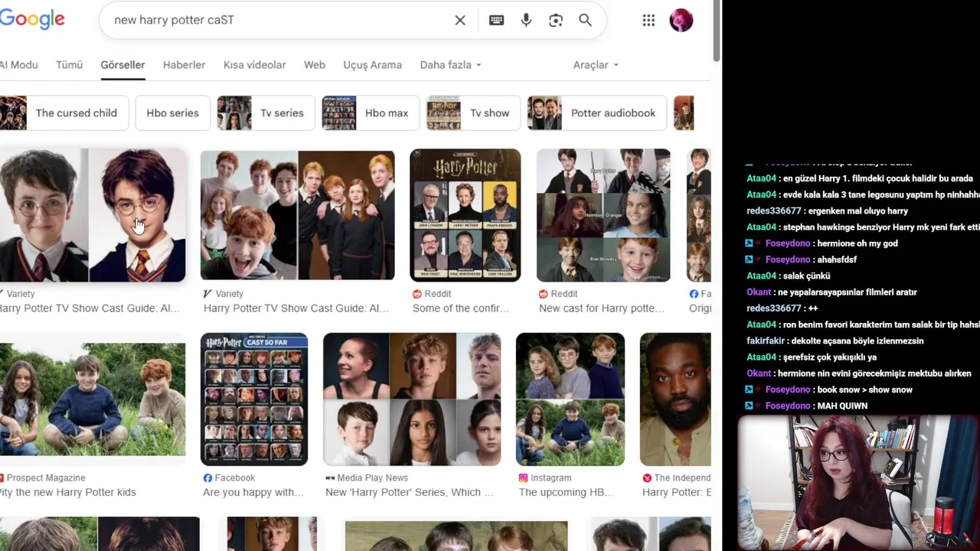
Task: Expand the Daha fazla dropdown
Action: (450, 65)
